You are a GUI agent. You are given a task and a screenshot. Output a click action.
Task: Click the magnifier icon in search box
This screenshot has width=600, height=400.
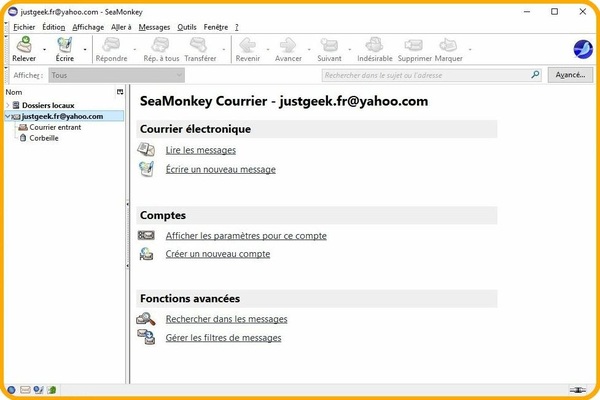[x=535, y=75]
